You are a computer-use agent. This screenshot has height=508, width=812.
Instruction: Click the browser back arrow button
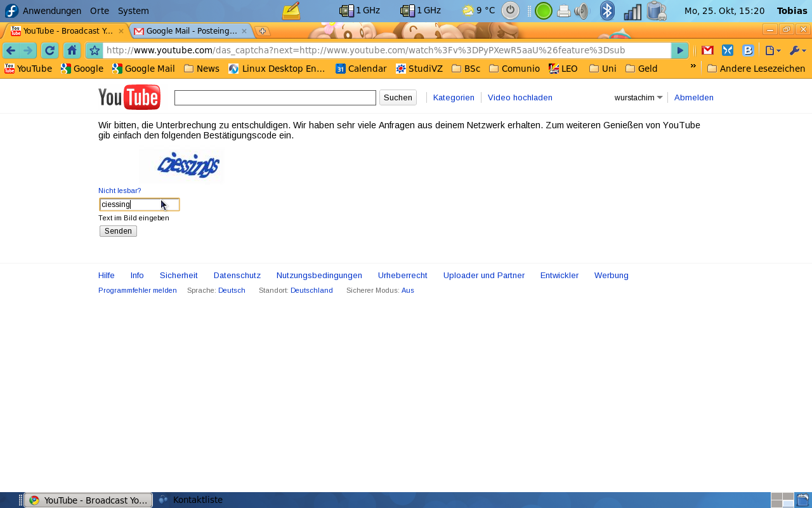(x=11, y=51)
